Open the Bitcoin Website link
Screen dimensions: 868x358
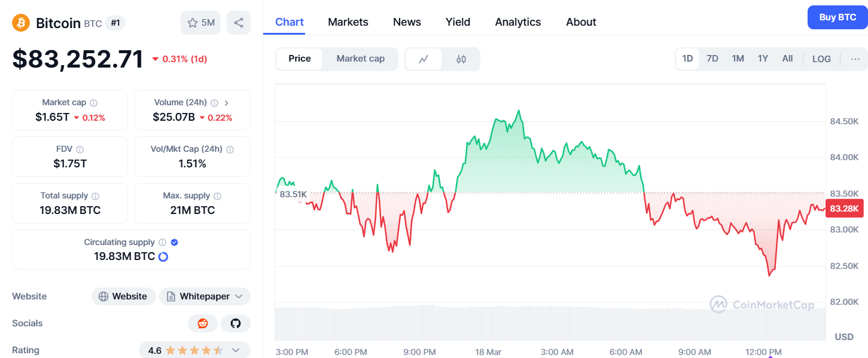coord(123,296)
